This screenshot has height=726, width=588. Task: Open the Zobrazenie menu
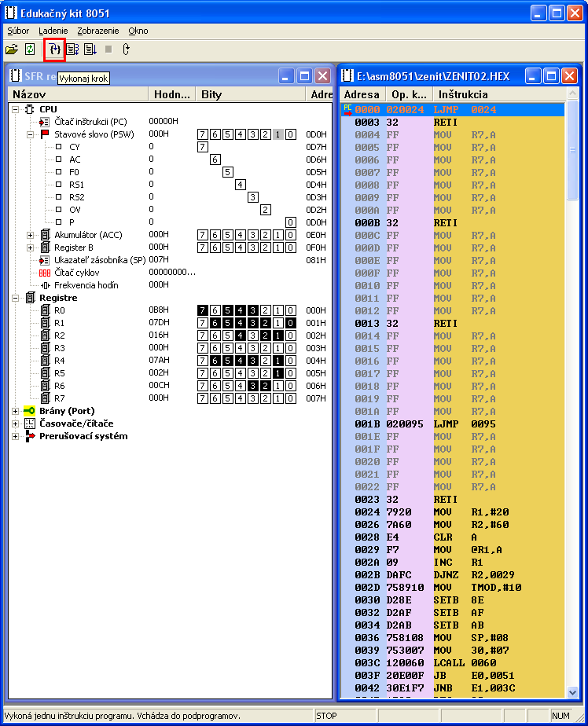[98, 31]
